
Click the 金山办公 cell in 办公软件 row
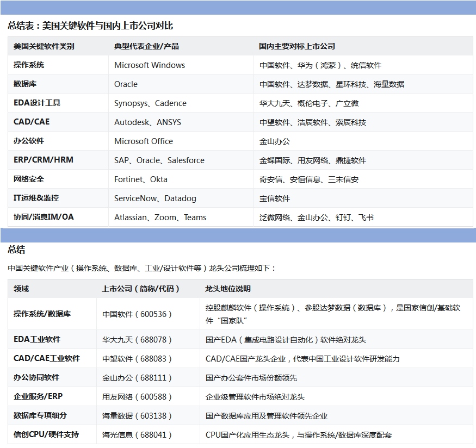coord(275,141)
